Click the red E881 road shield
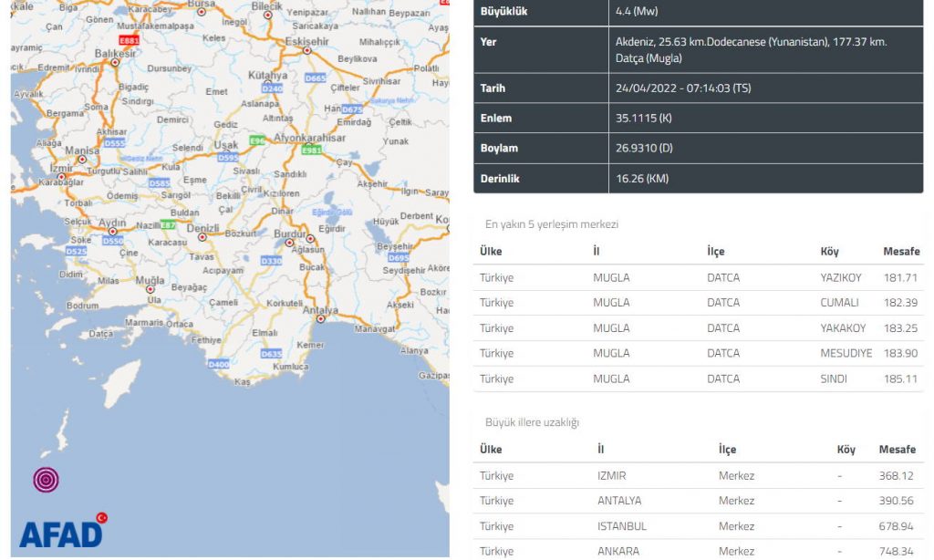This screenshot has width=934, height=560. click(x=130, y=41)
